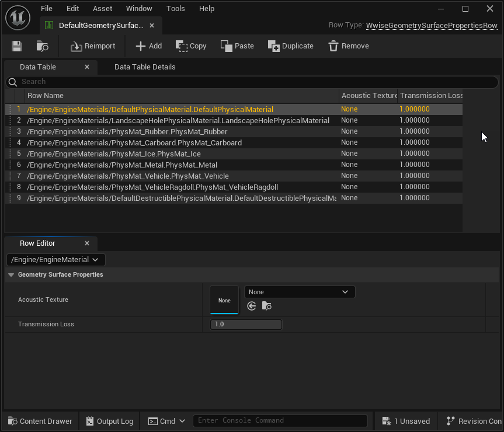Use selected asset arrow icon for Acoustic Texture
Image resolution: width=504 pixels, height=432 pixels.
coord(252,306)
